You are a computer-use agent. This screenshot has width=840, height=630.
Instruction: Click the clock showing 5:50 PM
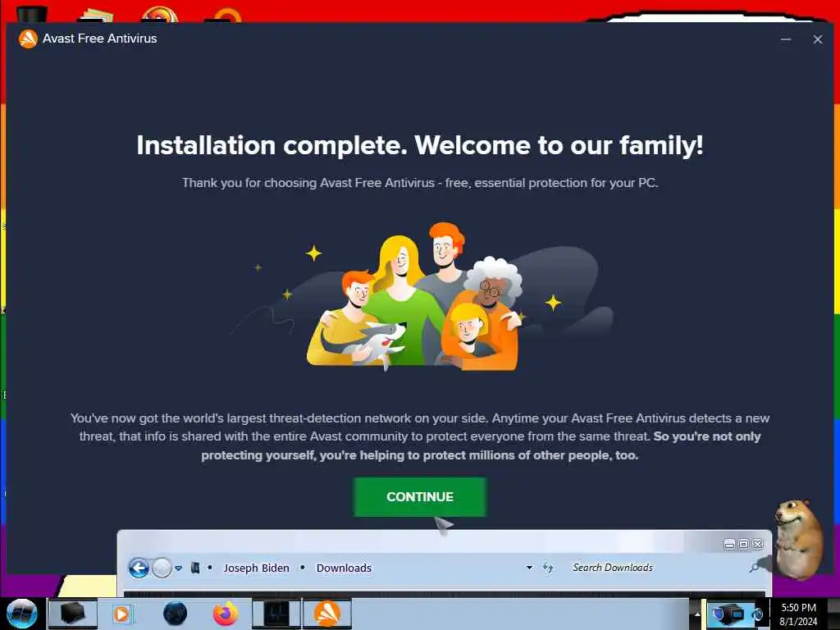click(798, 614)
